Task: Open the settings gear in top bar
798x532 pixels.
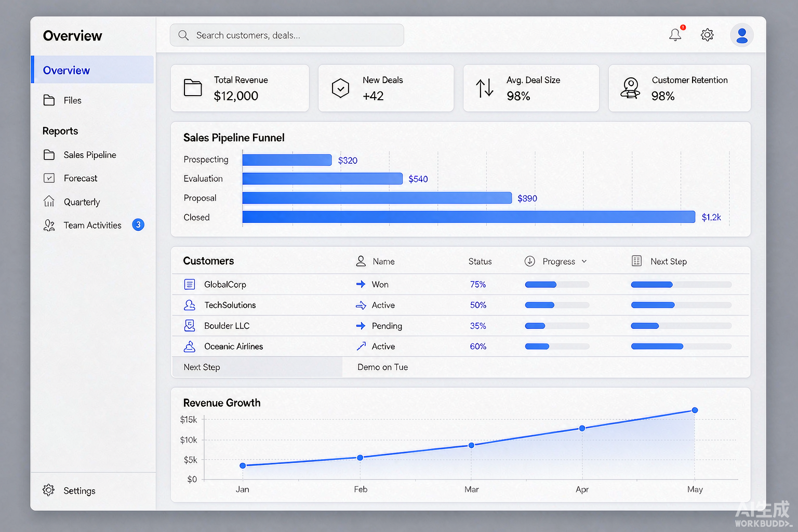Action: coord(707,35)
